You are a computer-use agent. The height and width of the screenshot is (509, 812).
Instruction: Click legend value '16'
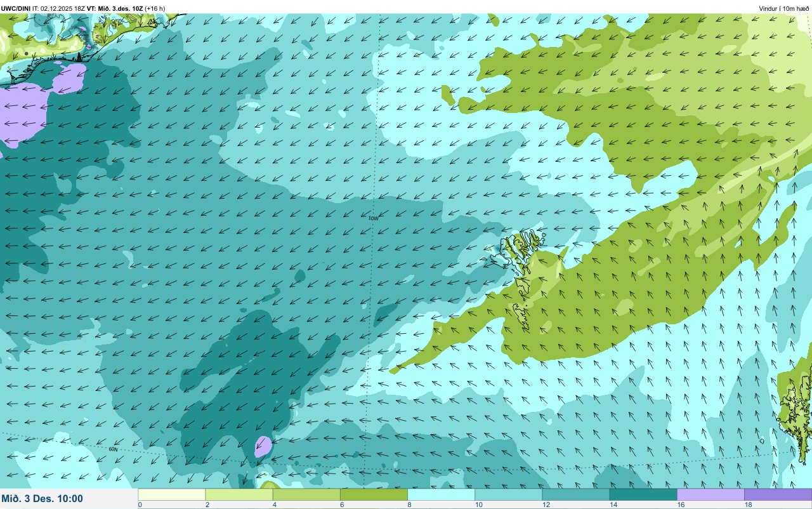681,505
